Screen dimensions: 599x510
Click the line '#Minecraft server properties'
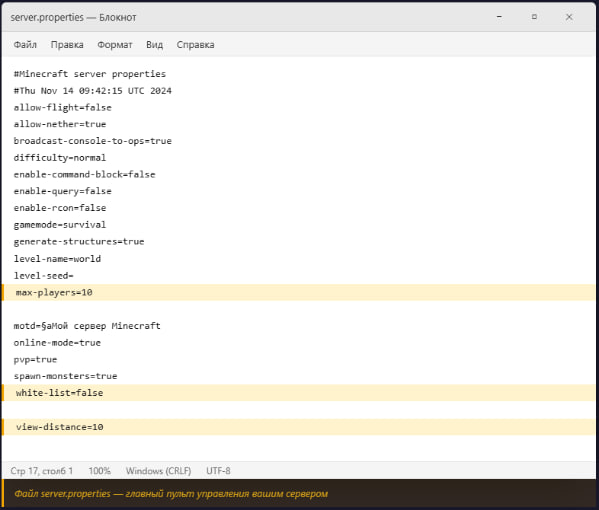pos(90,74)
